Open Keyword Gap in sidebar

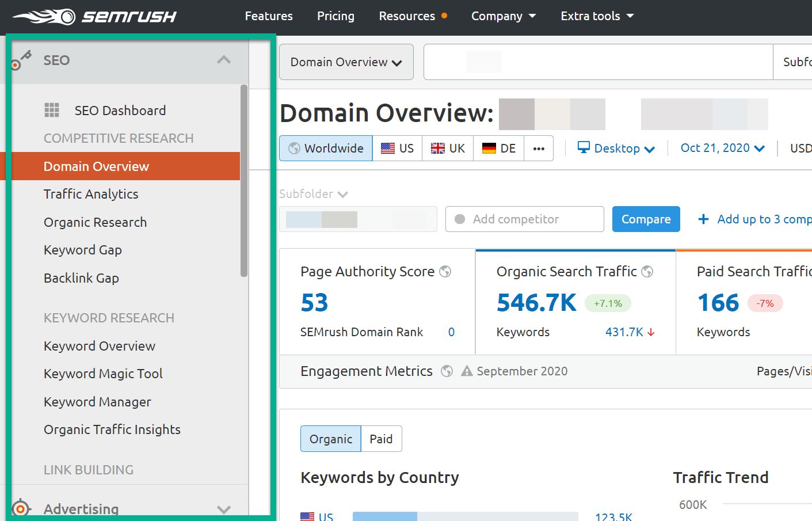click(83, 250)
